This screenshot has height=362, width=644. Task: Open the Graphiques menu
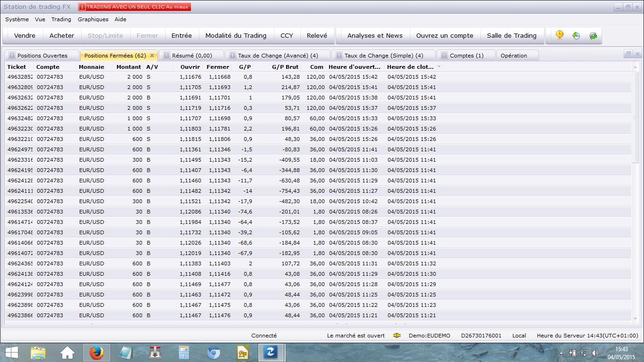click(x=93, y=19)
